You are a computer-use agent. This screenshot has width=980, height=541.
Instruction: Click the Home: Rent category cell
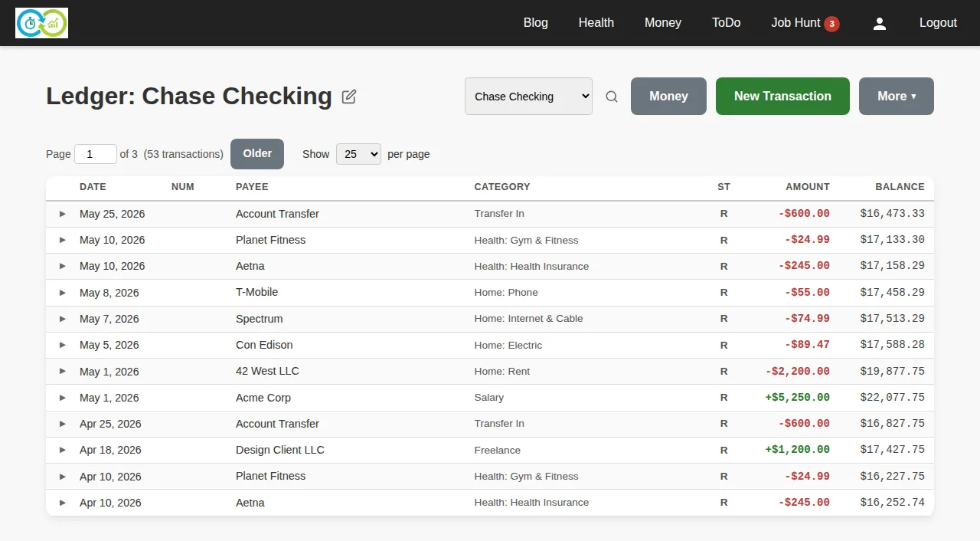pos(502,372)
